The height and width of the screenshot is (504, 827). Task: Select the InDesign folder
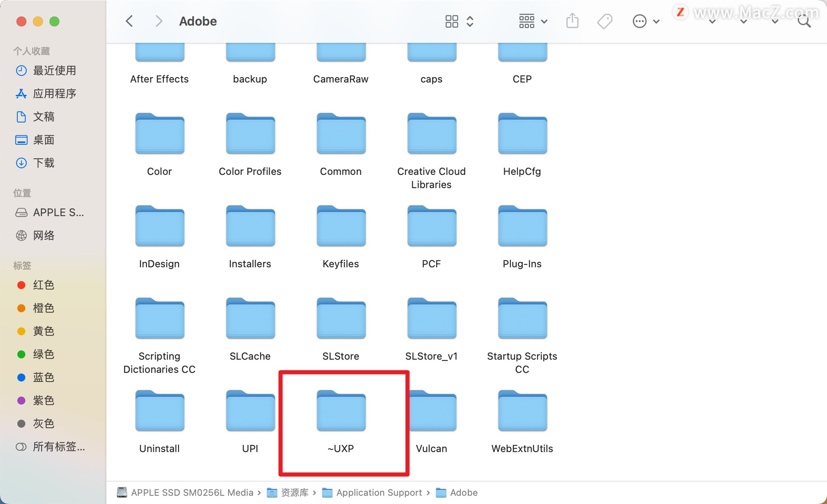[159, 237]
